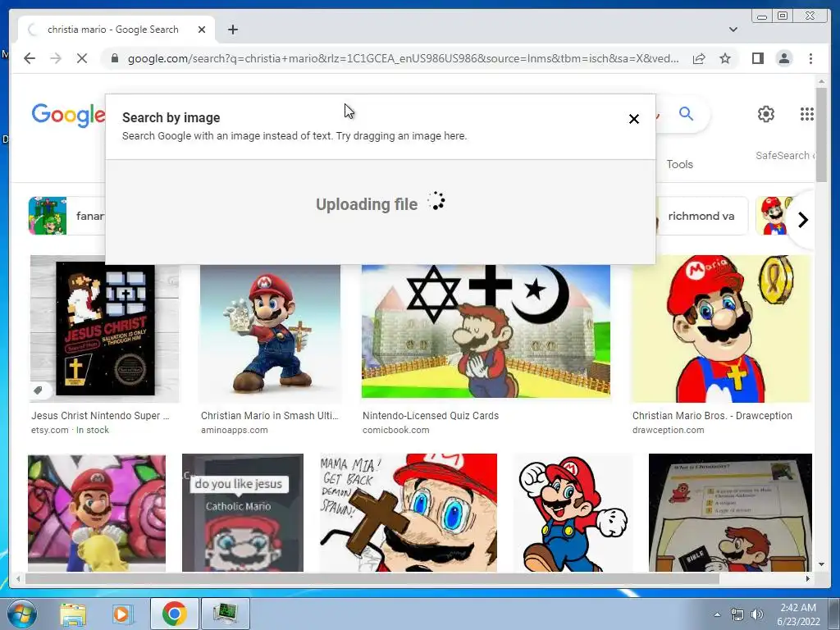Open Mario with bible quiz card image
The width and height of the screenshot is (840, 630).
pos(730,513)
